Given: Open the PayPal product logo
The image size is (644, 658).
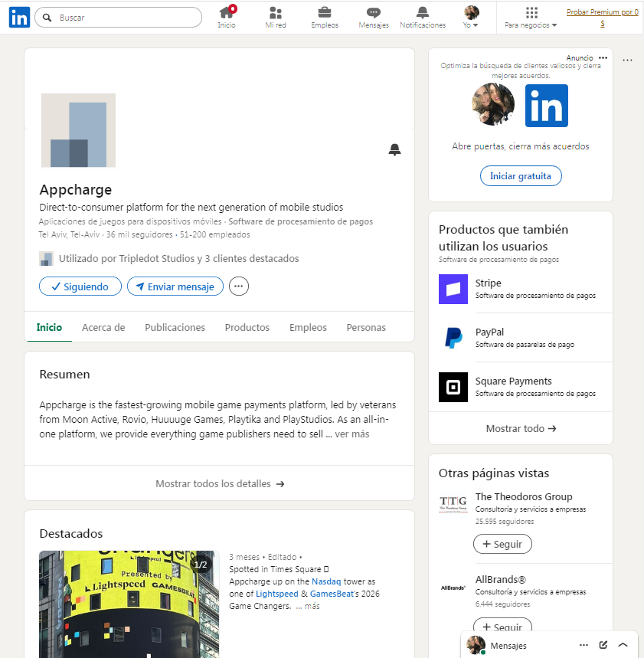Looking at the screenshot, I should tap(453, 338).
